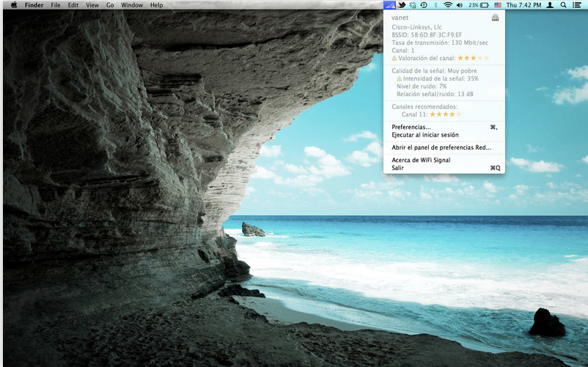588x367 pixels.
Task: Toggle Ejecutar al iniciar sesión
Action: click(444, 135)
